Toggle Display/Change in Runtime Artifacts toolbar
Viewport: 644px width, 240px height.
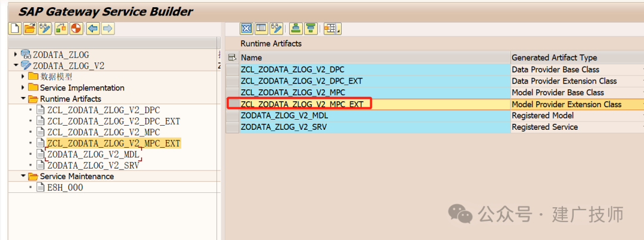point(276,29)
